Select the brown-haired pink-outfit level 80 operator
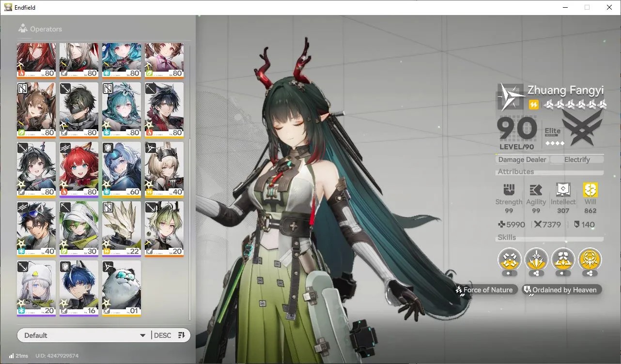621x364 pixels. click(164, 61)
